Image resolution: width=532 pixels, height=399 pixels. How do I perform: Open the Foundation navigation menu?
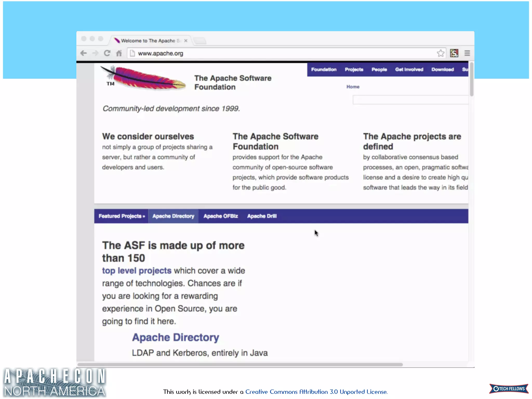pos(324,70)
